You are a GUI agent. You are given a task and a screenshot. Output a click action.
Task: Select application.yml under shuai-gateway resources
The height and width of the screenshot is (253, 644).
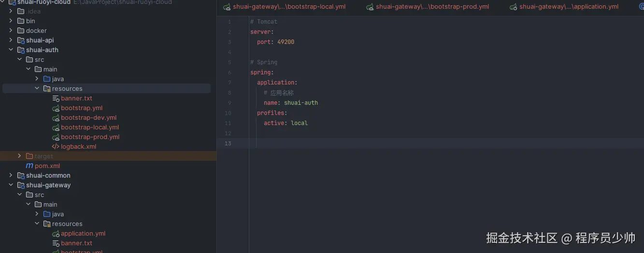pos(83,234)
